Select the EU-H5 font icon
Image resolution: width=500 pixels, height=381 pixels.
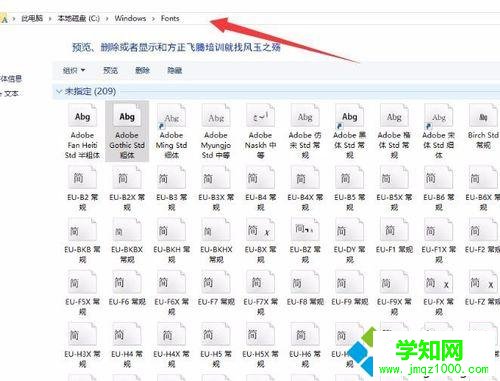click(x=216, y=334)
